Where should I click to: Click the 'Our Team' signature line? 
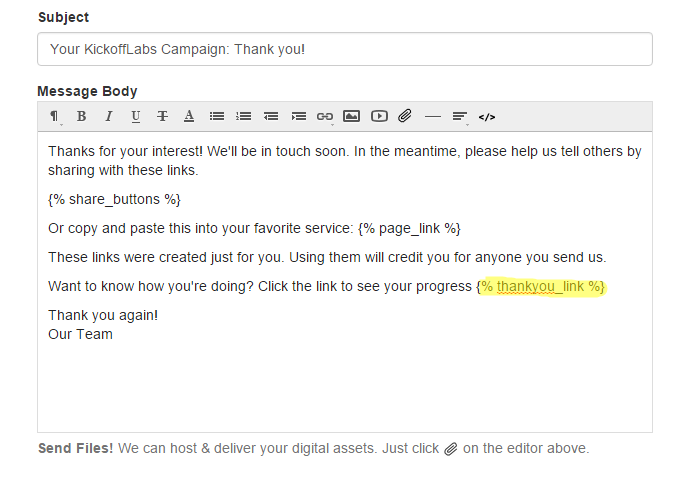tap(81, 334)
